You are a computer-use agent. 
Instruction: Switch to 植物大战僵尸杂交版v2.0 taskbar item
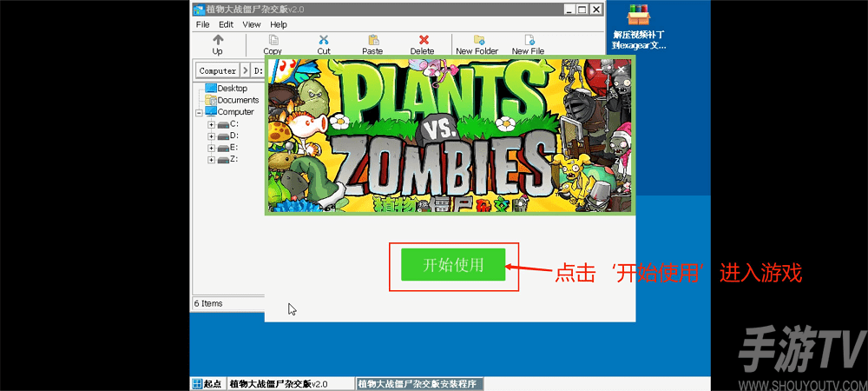coord(290,384)
